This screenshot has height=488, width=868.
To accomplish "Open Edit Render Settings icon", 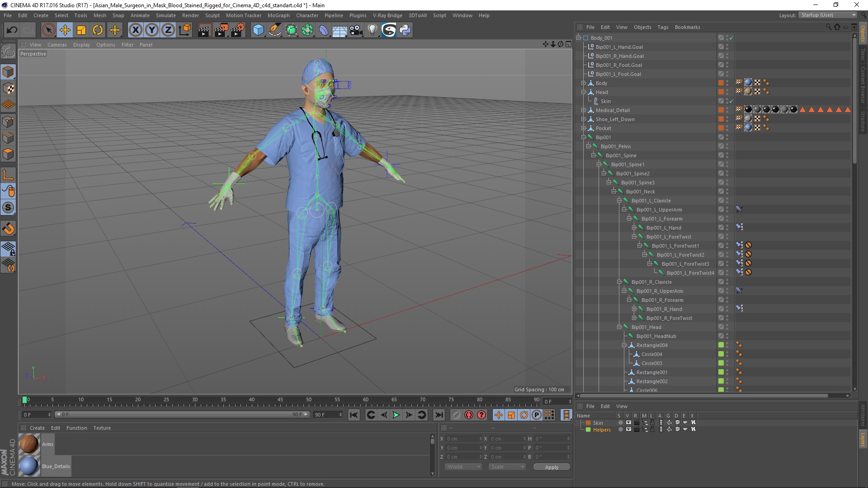I will (x=238, y=30).
